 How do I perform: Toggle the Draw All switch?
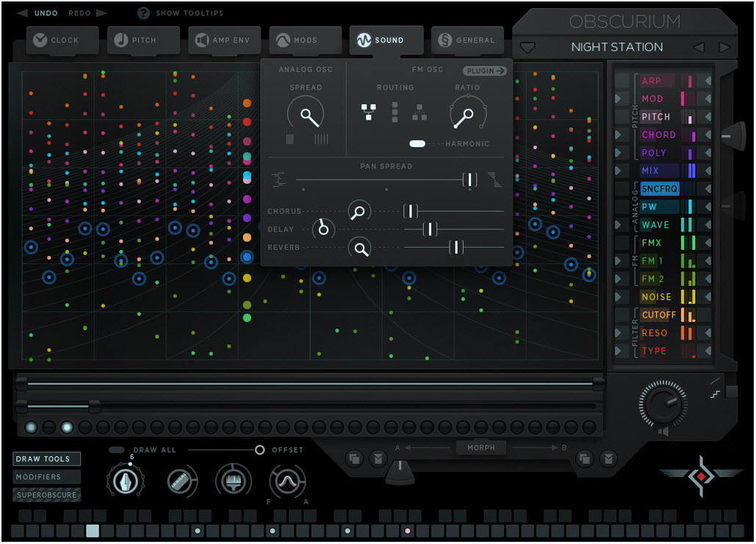[x=117, y=450]
